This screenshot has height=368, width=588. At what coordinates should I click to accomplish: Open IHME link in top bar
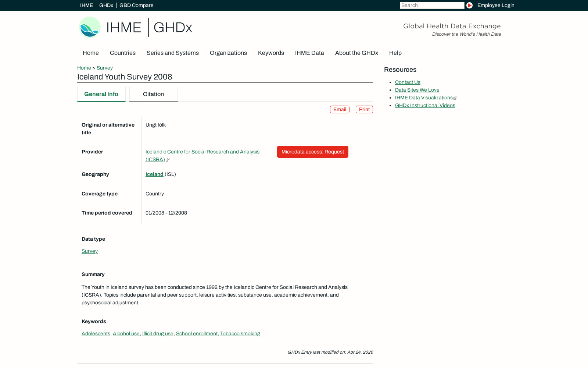click(86, 5)
